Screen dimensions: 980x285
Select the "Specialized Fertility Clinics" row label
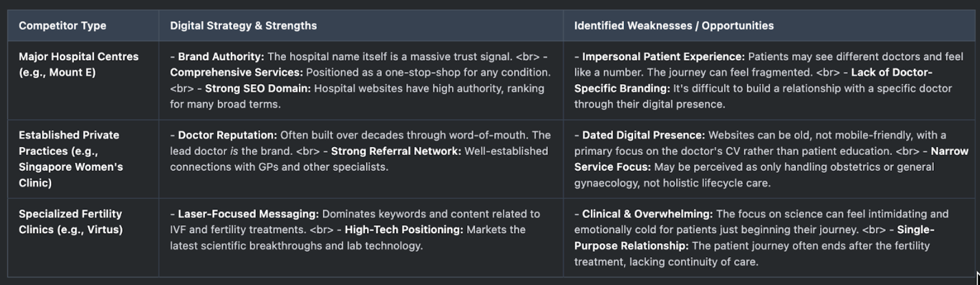[x=70, y=214]
